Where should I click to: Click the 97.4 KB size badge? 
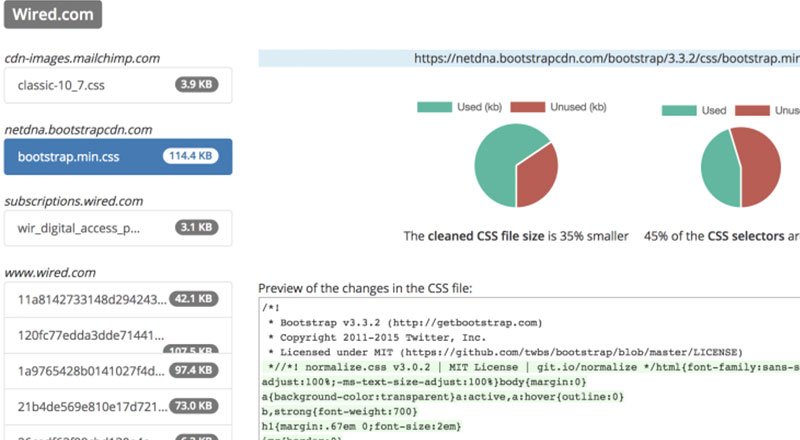coord(194,370)
